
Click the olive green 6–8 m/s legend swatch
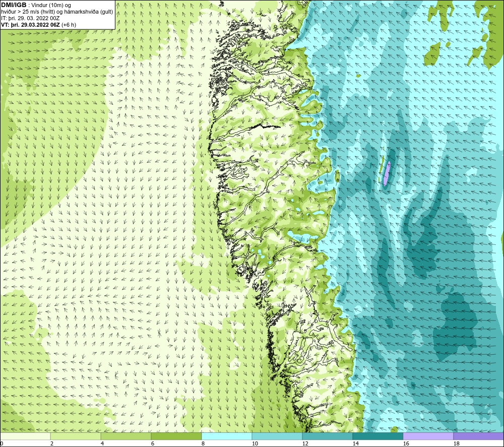coord(176,436)
